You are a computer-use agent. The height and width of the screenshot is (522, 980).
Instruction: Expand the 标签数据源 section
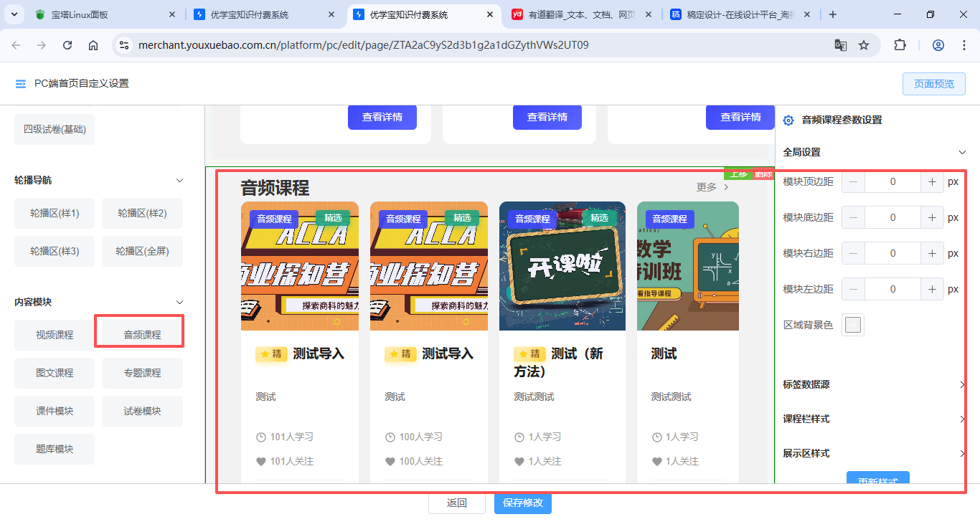(962, 385)
